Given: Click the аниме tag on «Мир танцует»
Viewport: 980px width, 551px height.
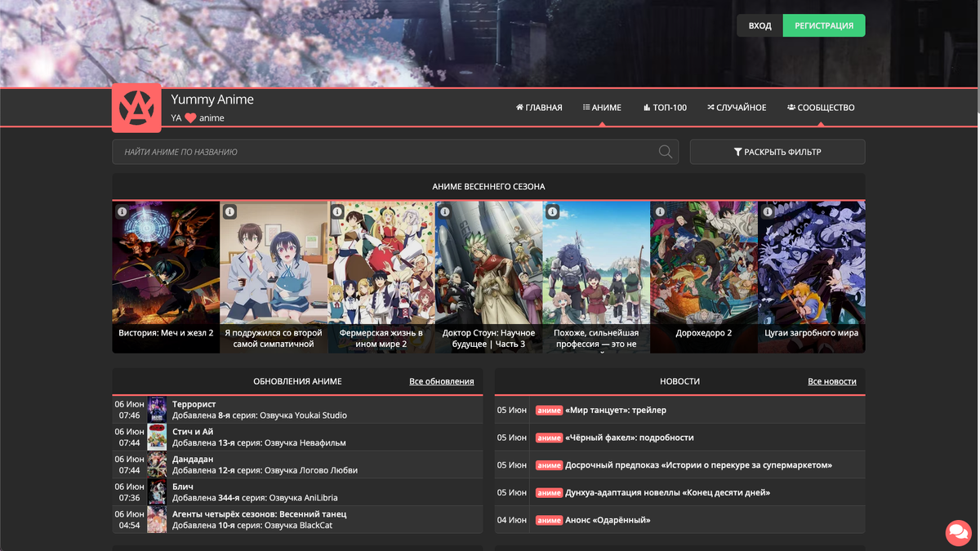Looking at the screenshot, I should pos(549,411).
